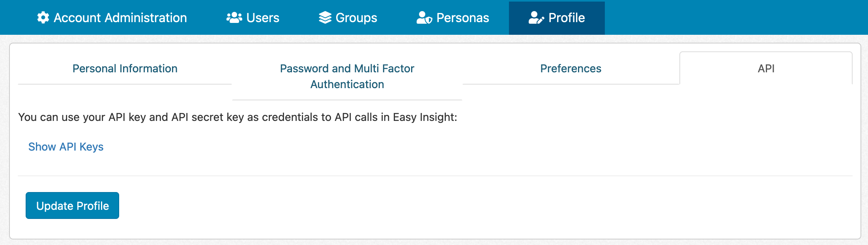Viewport: 868px width, 245px height.
Task: Switch to the Preferences tab
Action: point(571,68)
